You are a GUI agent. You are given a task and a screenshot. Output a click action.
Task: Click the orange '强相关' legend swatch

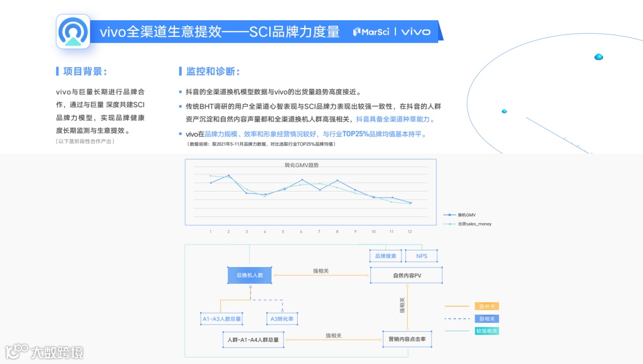[x=486, y=306]
